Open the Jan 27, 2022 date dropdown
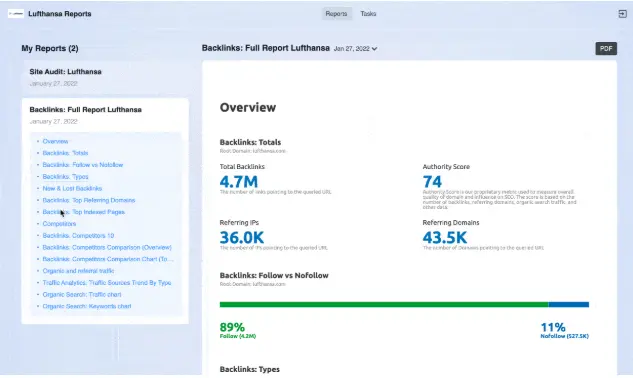Screen dimensions: 633x378 (355, 48)
